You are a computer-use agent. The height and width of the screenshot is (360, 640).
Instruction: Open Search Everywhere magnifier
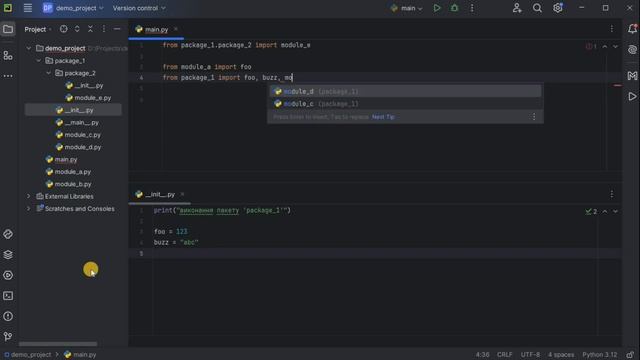[x=537, y=8]
